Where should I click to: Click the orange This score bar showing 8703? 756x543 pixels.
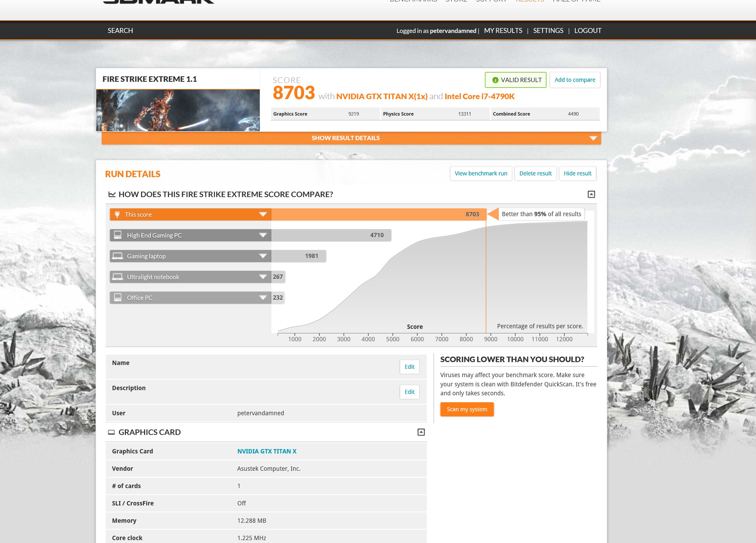[x=379, y=214]
